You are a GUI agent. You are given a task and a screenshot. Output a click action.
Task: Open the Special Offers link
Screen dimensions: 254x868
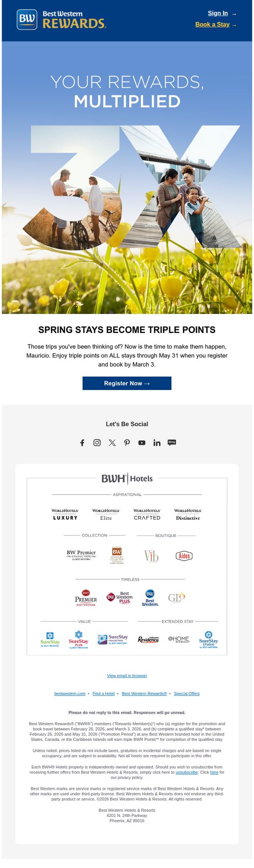(x=187, y=693)
